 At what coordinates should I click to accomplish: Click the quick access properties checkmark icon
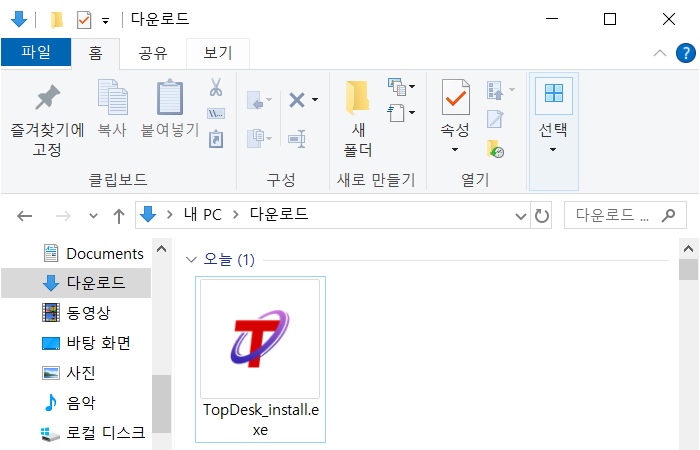[x=84, y=20]
